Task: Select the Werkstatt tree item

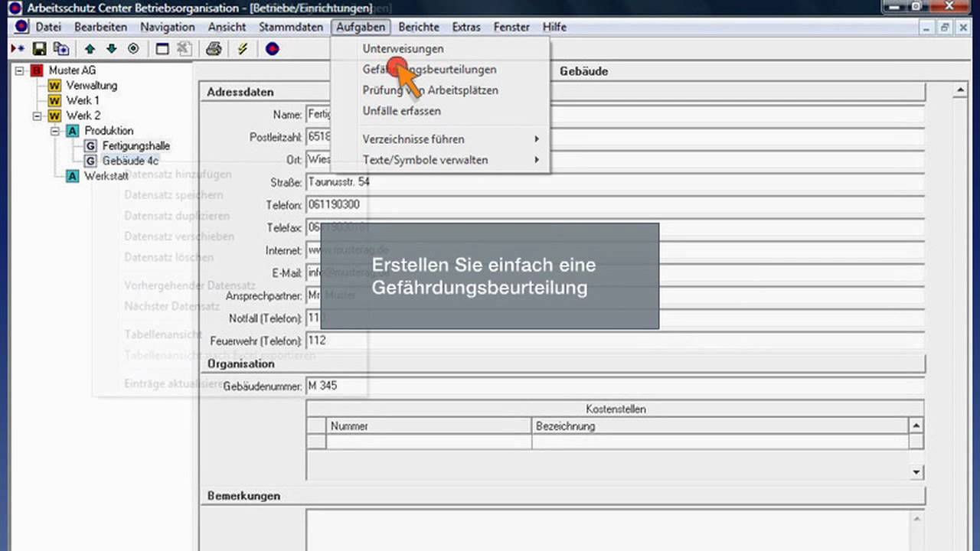Action: click(105, 176)
